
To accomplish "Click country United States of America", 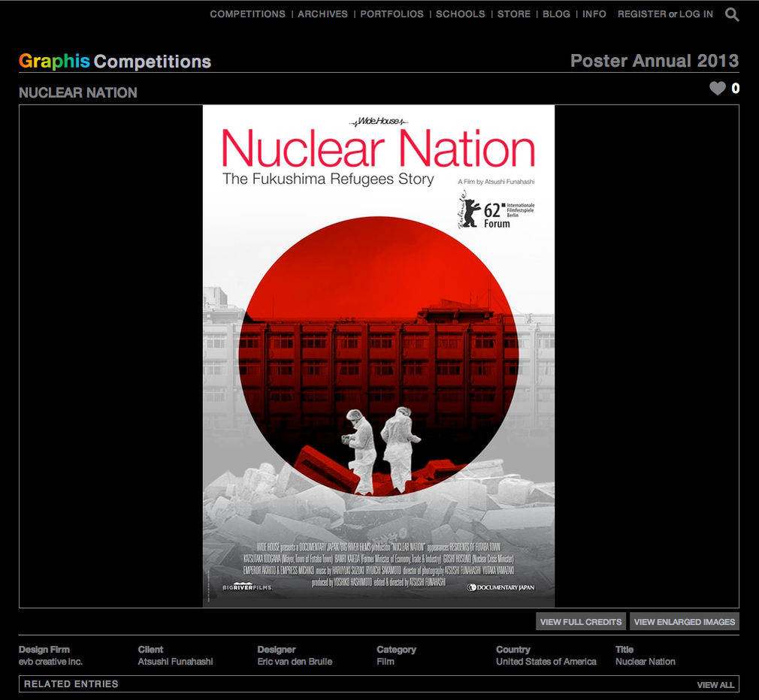I will click(x=546, y=661).
